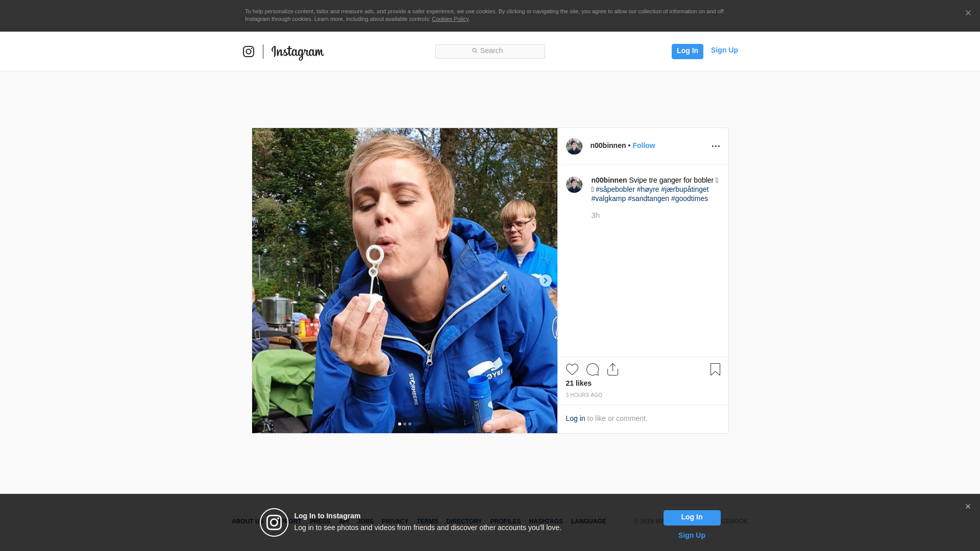Viewport: 980px width, 551px height.
Task: Focus the Search input field
Action: [490, 51]
